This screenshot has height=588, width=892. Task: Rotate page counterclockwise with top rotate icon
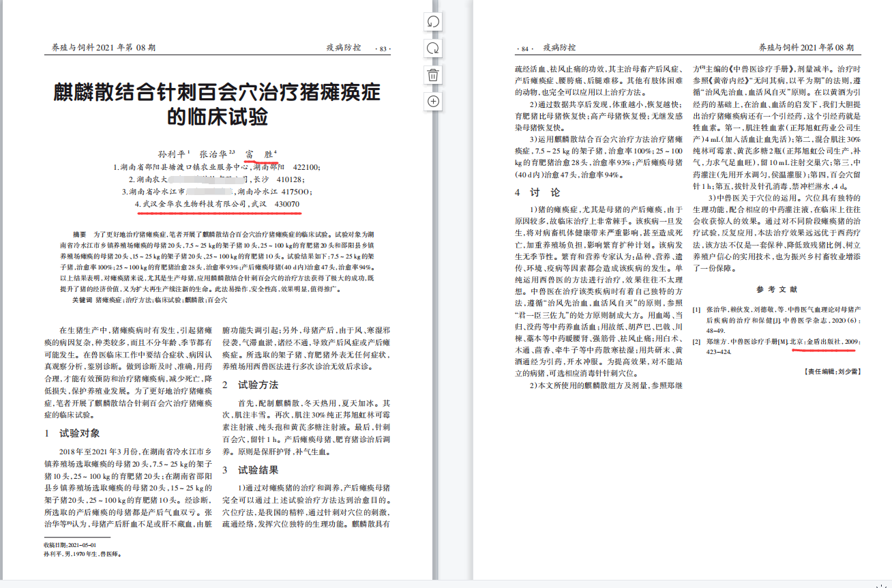(x=433, y=22)
